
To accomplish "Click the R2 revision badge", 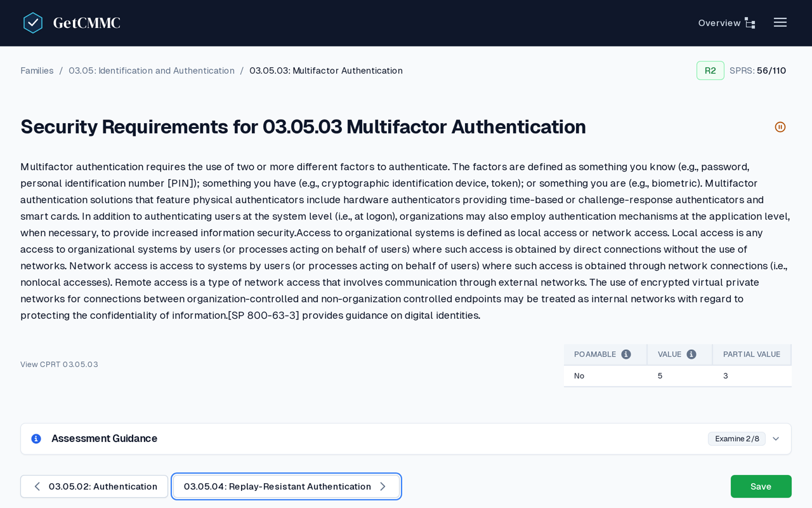I will pos(710,70).
